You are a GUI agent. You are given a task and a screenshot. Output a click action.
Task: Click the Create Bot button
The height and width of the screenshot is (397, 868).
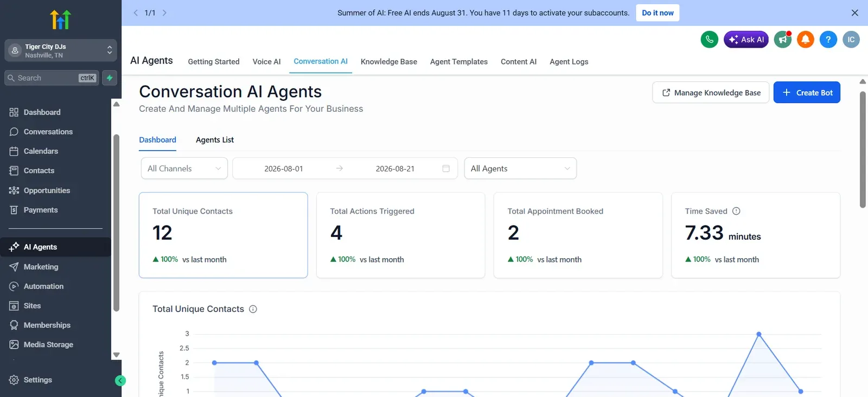(807, 93)
